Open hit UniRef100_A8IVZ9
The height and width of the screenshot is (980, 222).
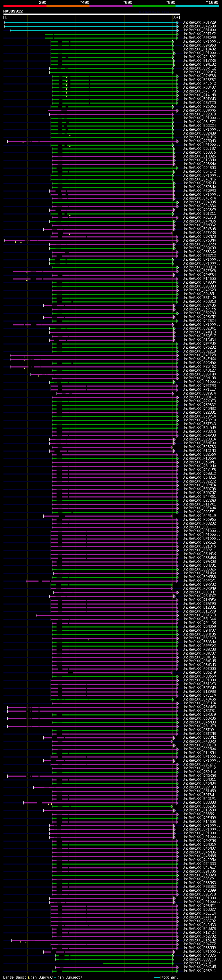tap(199, 23)
